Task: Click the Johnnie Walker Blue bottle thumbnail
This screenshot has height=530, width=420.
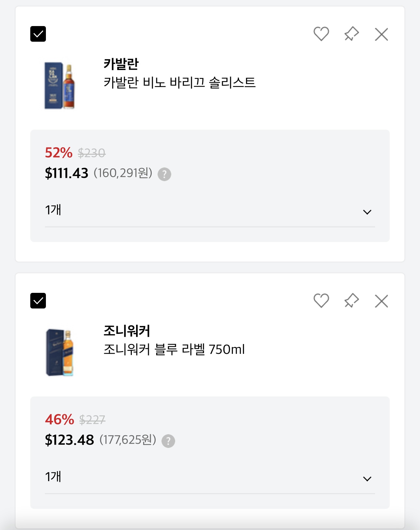Action: click(x=60, y=352)
